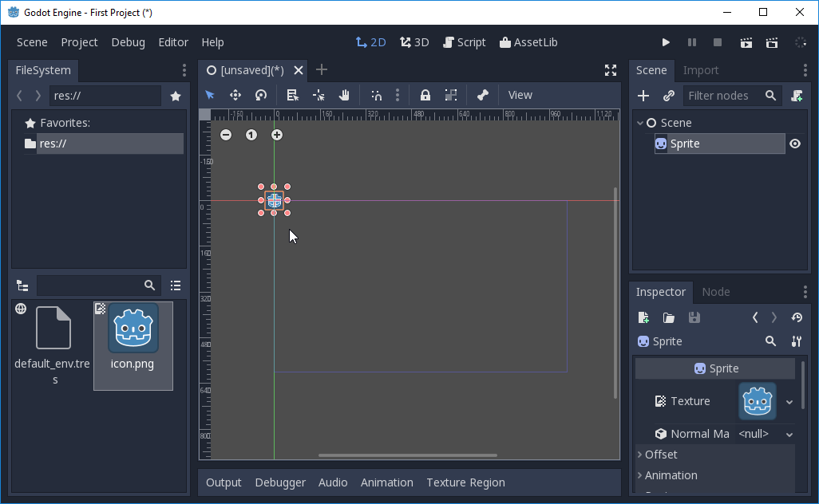Image resolution: width=819 pixels, height=504 pixels.
Task: Open the Scene menu
Action: [31, 42]
